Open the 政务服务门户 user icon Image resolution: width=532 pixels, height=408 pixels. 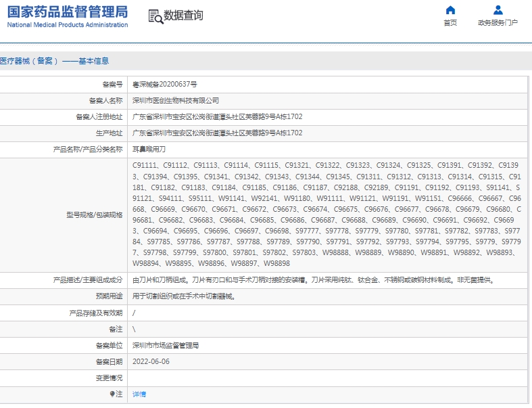(x=498, y=10)
